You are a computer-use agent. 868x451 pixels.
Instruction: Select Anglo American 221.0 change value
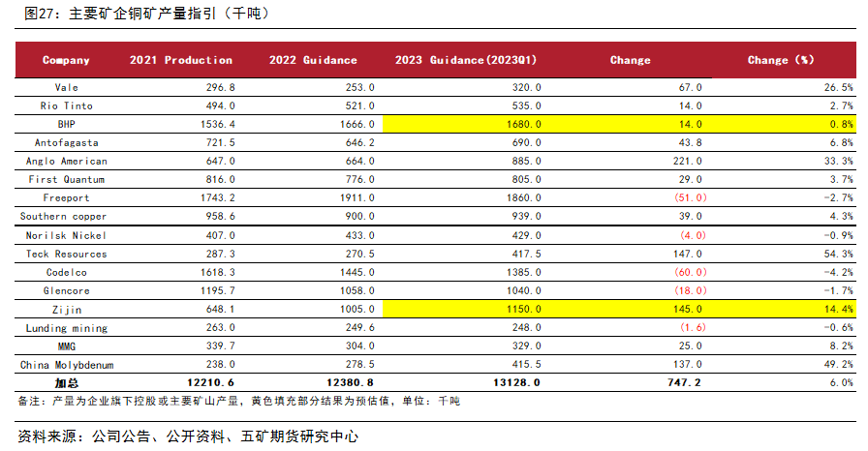(x=688, y=161)
